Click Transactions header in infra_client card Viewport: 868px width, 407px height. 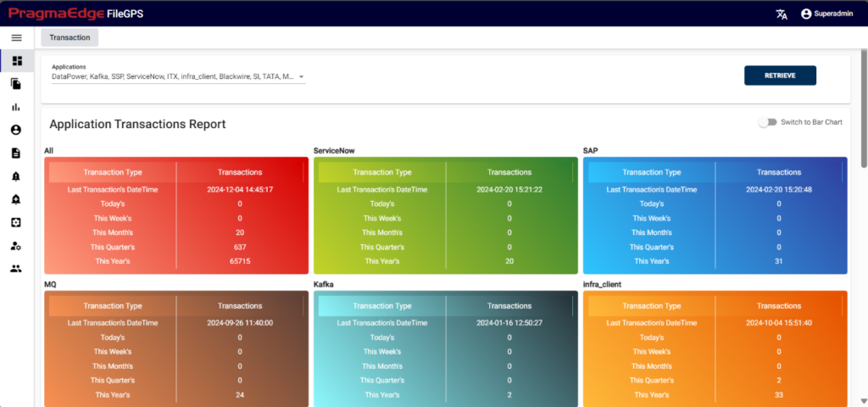779,305
